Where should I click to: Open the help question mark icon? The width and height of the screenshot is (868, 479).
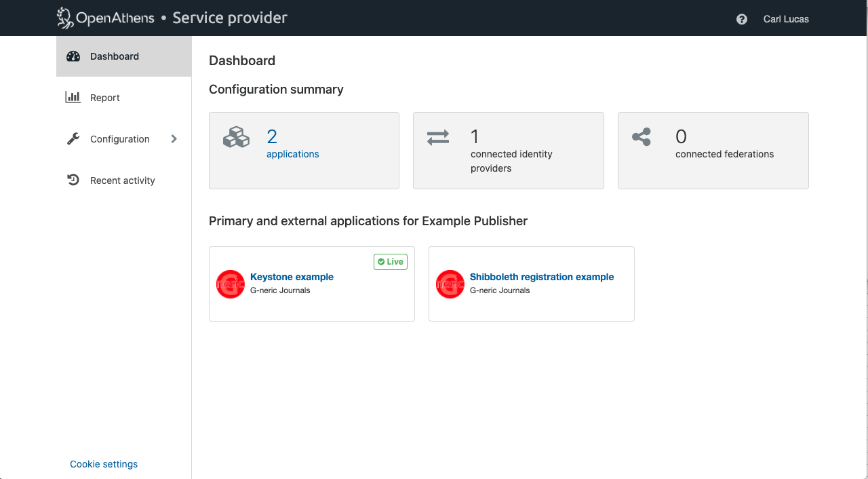pos(741,19)
